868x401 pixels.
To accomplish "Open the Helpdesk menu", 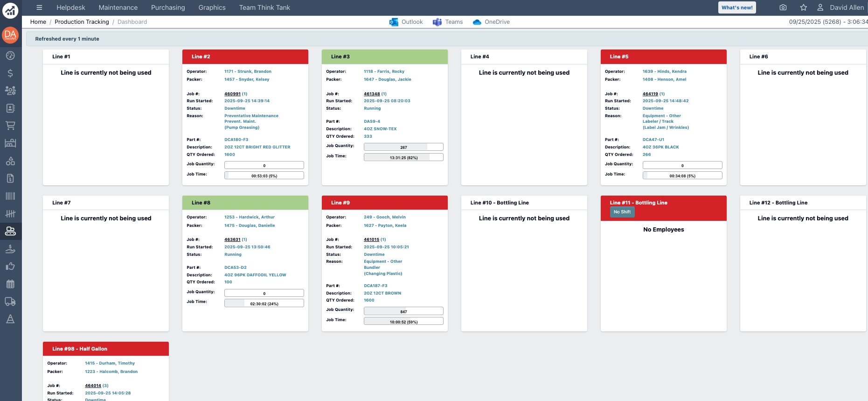I will coord(71,7).
